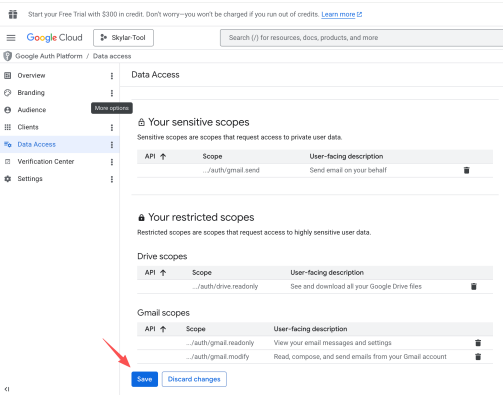Open Verification Center in sidebar
The height and width of the screenshot is (395, 503).
46,162
